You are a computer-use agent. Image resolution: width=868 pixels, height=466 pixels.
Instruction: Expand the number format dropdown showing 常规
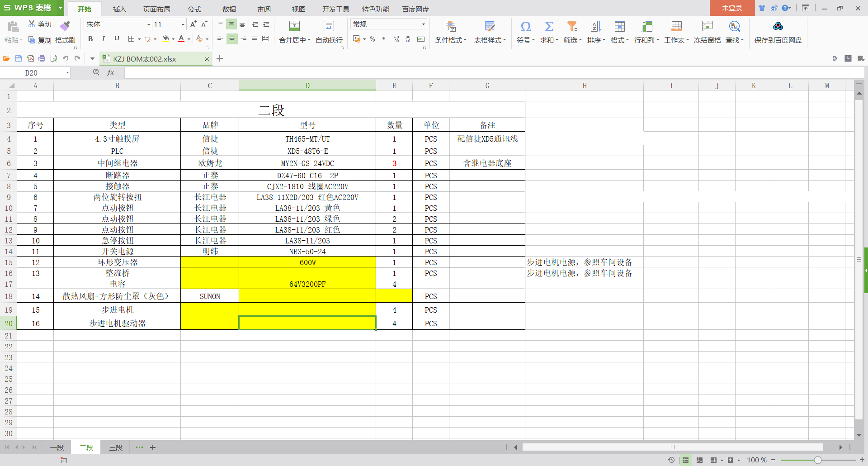pos(423,24)
